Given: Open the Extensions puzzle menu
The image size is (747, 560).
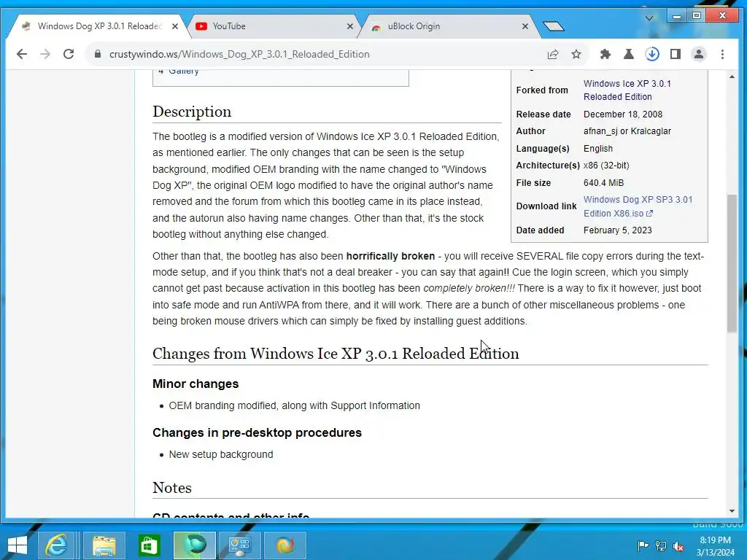Looking at the screenshot, I should tap(605, 54).
